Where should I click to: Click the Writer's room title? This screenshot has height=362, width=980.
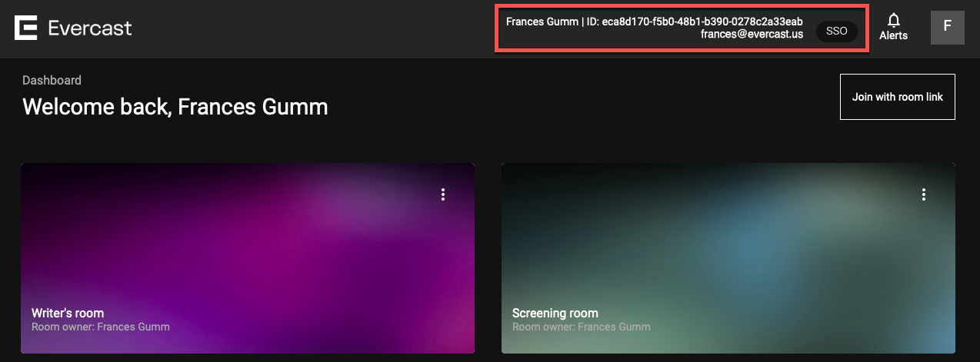[68, 313]
